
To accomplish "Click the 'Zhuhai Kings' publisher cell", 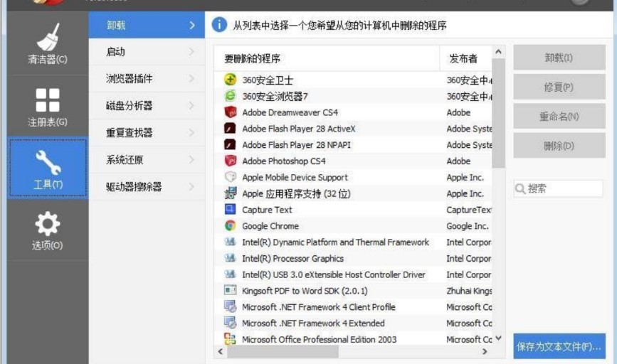I will 469,291.
